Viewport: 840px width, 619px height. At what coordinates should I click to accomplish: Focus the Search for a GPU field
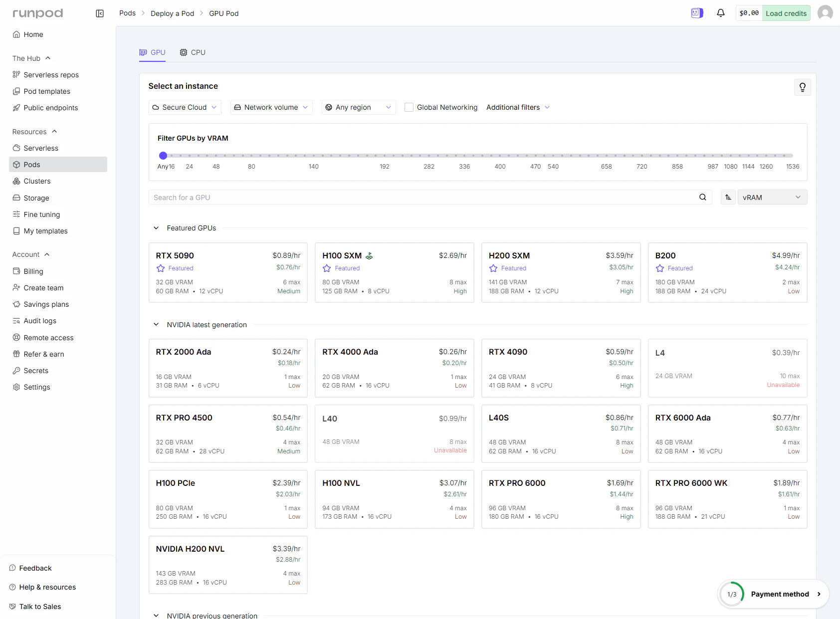429,198
